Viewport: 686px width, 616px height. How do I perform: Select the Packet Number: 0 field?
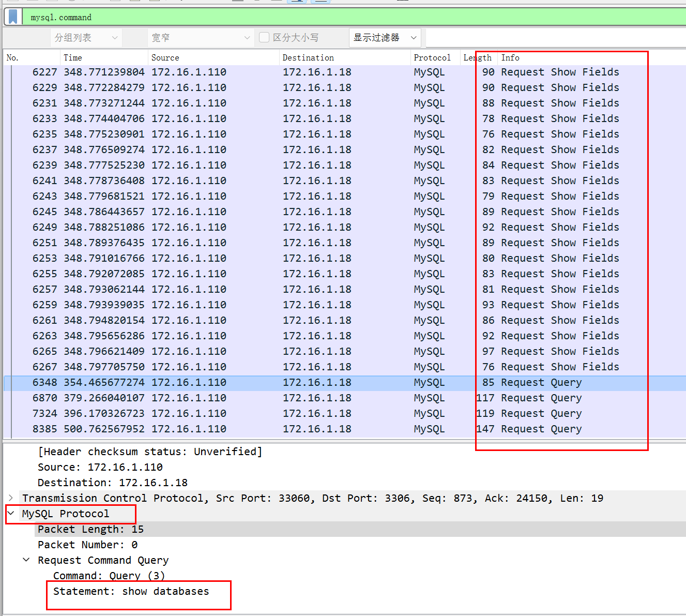click(87, 545)
